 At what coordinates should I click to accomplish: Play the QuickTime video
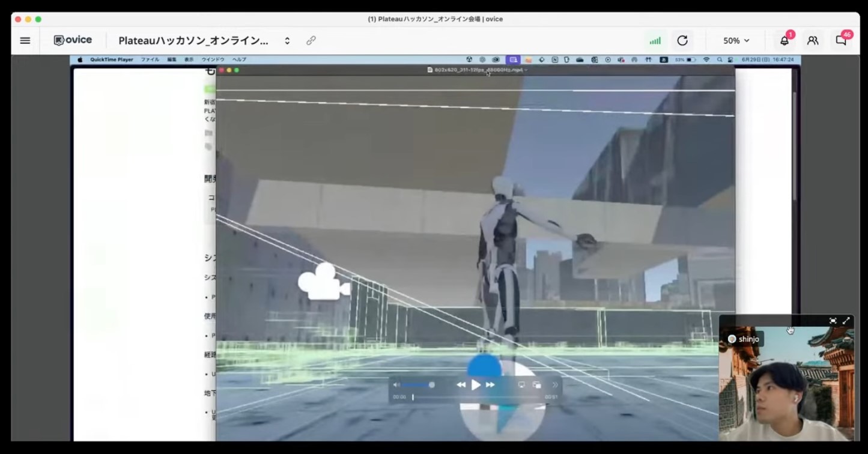tap(476, 385)
